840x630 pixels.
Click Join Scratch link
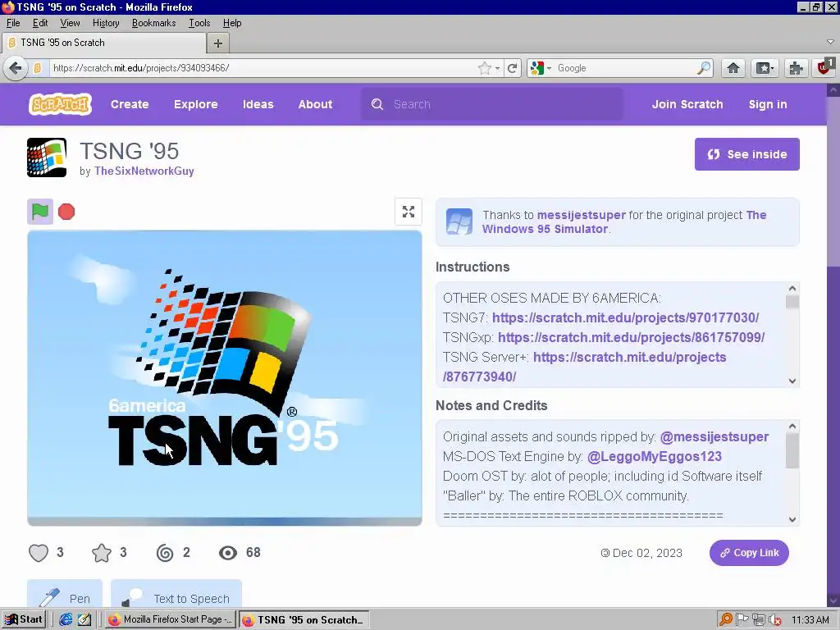point(687,104)
